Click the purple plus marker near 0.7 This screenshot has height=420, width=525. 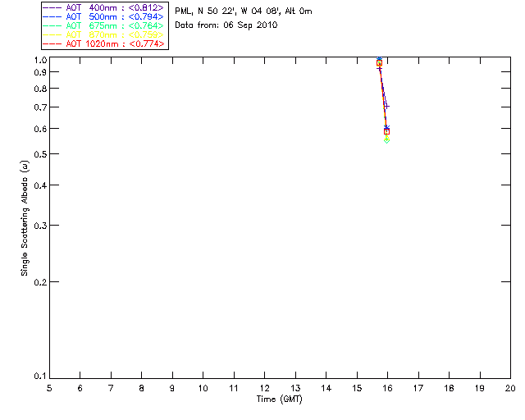(386, 107)
